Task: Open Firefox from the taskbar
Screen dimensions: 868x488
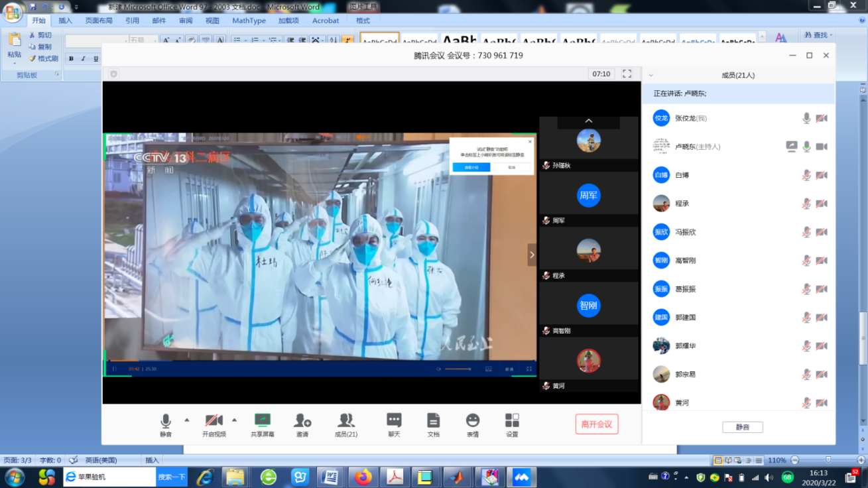Action: point(363,477)
